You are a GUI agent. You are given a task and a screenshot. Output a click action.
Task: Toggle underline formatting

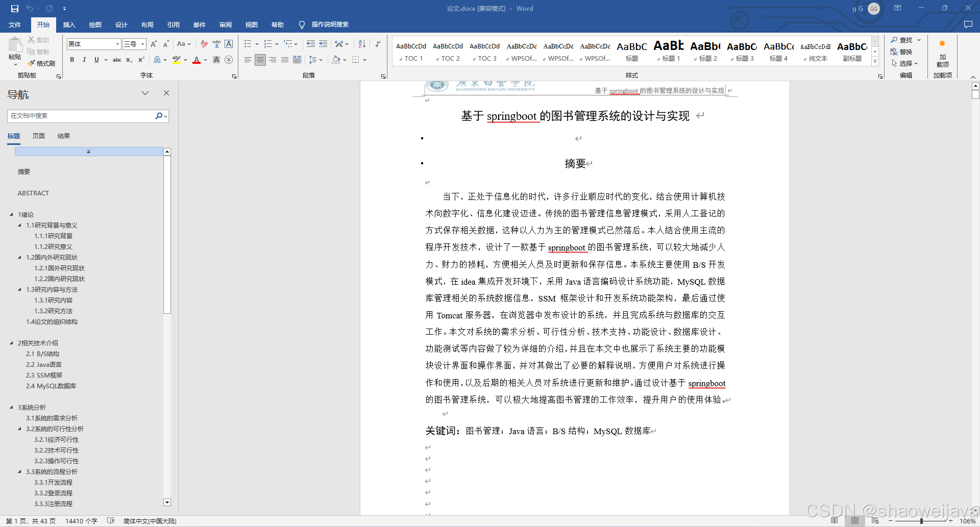pyautogui.click(x=96, y=60)
